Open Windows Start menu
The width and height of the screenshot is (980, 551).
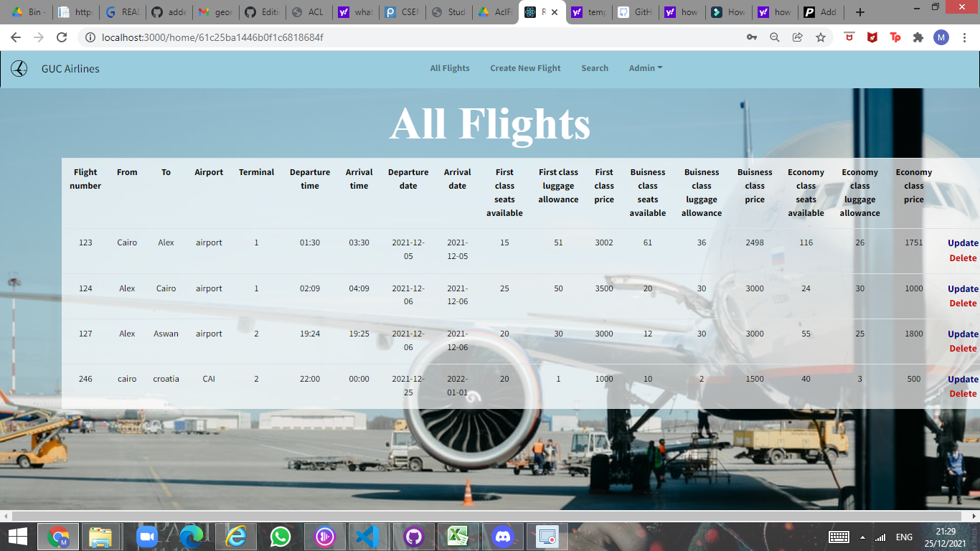tap(18, 537)
